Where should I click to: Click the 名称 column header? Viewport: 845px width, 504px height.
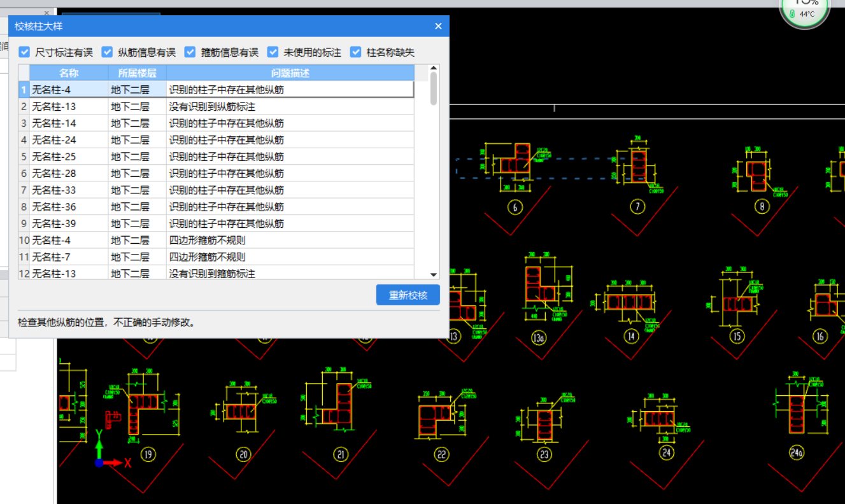69,73
